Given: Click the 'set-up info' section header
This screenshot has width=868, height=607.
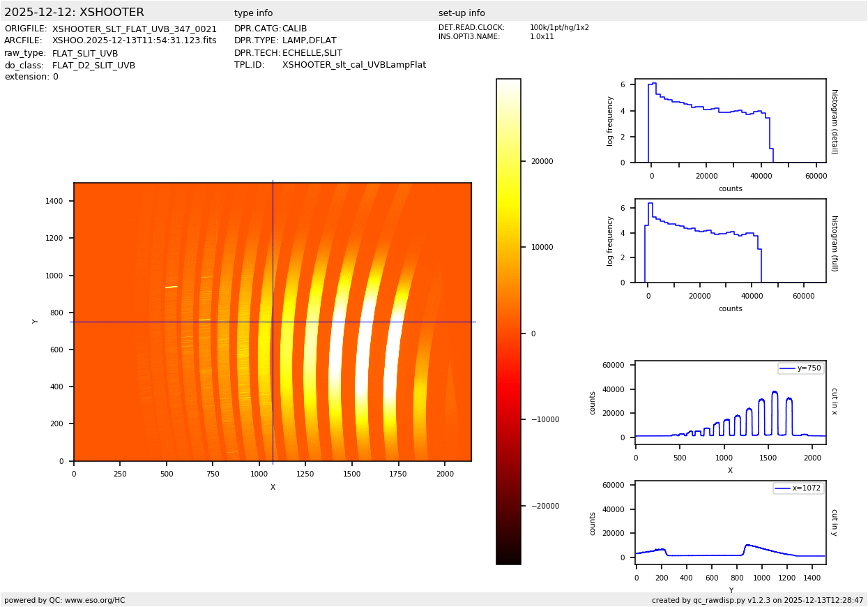Looking at the screenshot, I should point(462,13).
